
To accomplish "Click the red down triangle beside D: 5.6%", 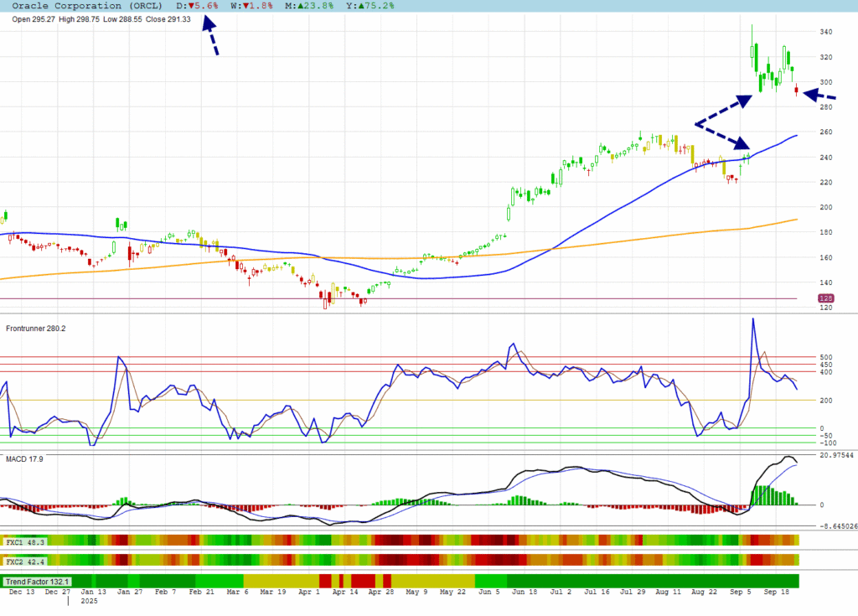I will click(191, 6).
